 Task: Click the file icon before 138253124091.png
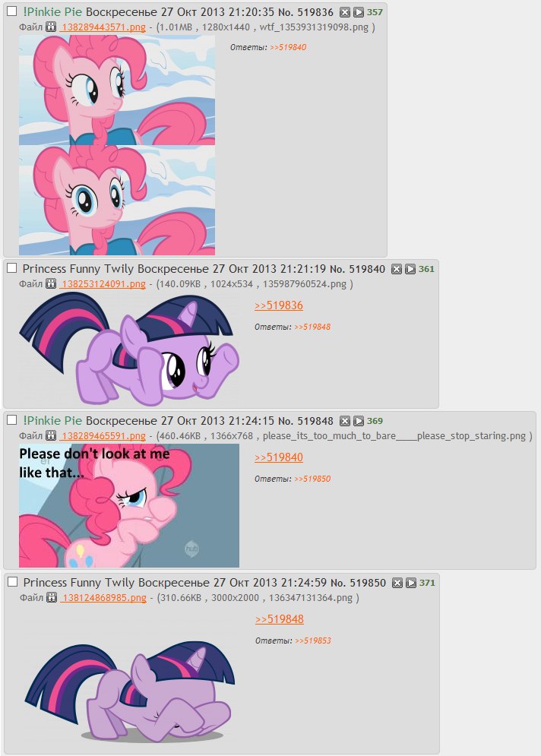[51, 284]
